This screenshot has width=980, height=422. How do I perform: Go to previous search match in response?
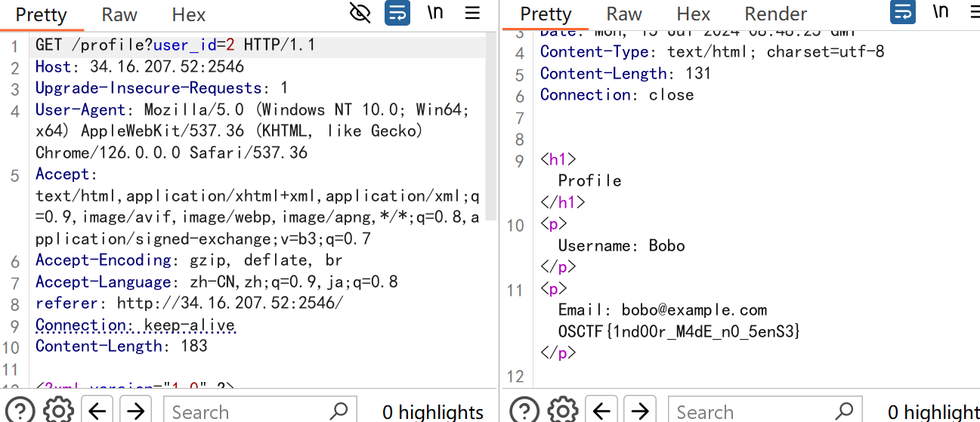601,411
